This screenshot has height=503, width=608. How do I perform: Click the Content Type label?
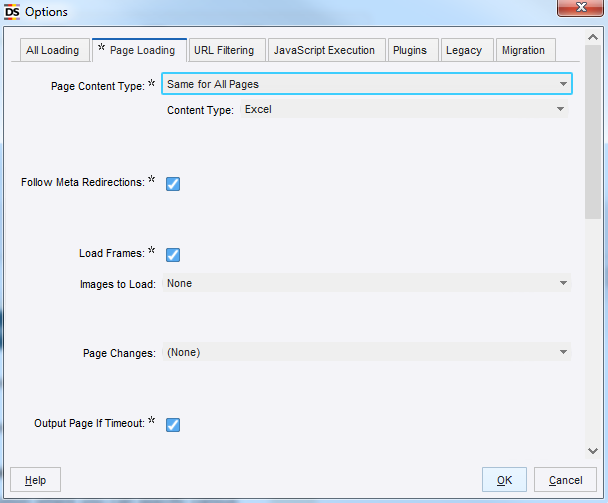(x=200, y=110)
